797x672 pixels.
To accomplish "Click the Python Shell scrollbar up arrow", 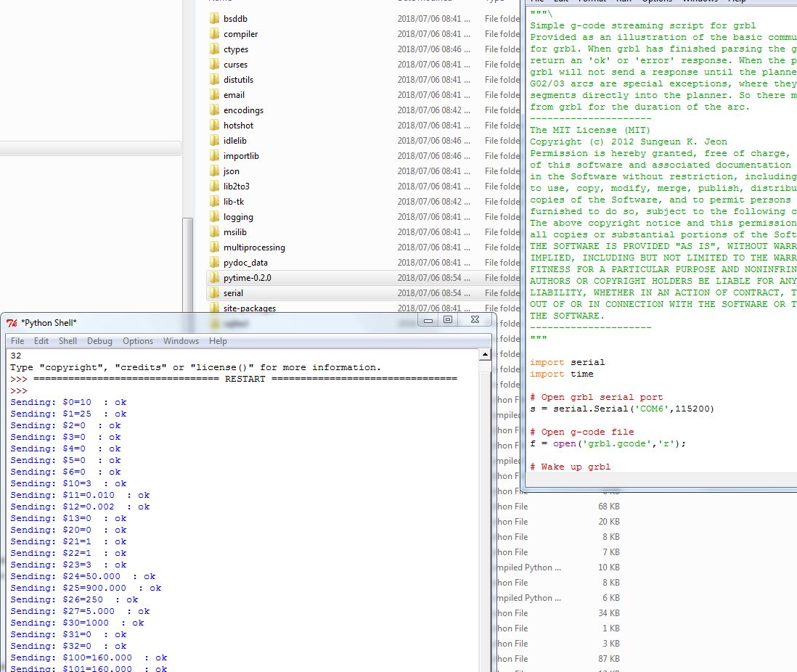I will (x=485, y=354).
